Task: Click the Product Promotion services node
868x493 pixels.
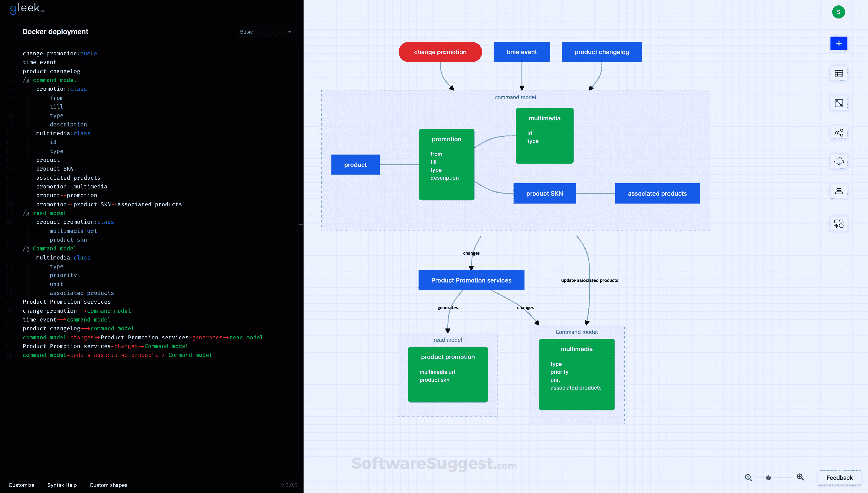Action: point(471,280)
